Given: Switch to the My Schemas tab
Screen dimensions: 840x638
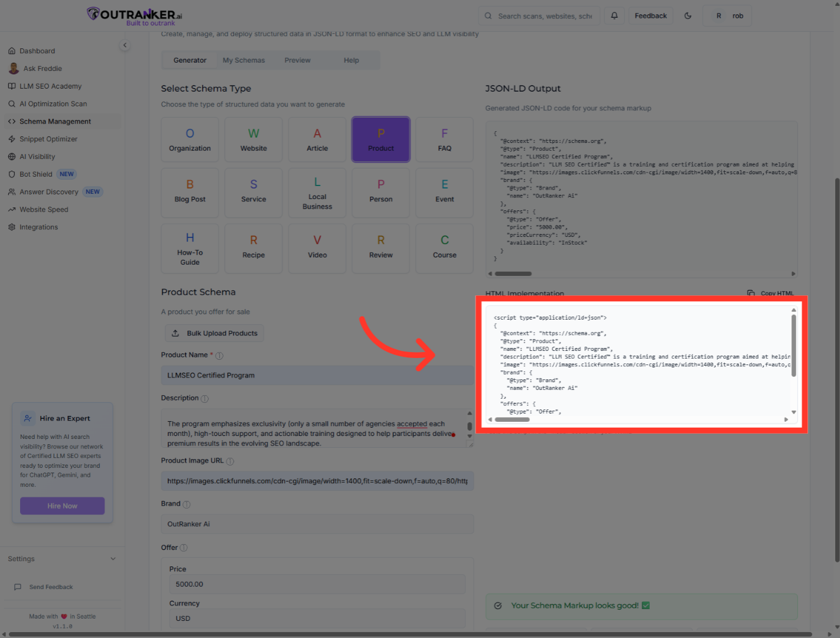Looking at the screenshot, I should 243,60.
